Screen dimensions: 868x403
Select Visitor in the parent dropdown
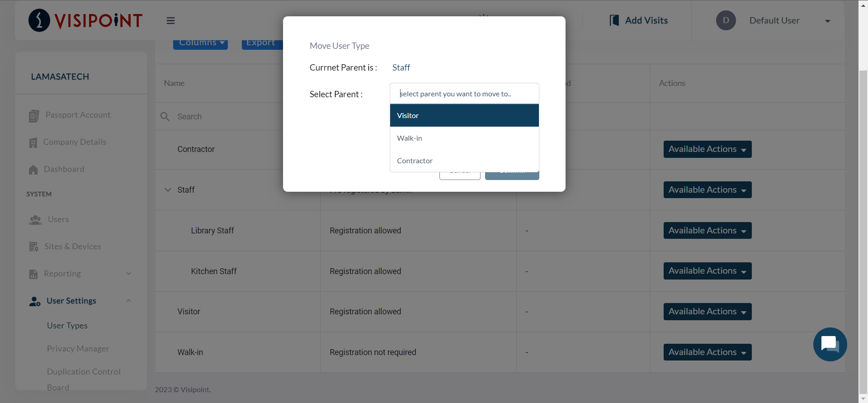click(x=464, y=116)
